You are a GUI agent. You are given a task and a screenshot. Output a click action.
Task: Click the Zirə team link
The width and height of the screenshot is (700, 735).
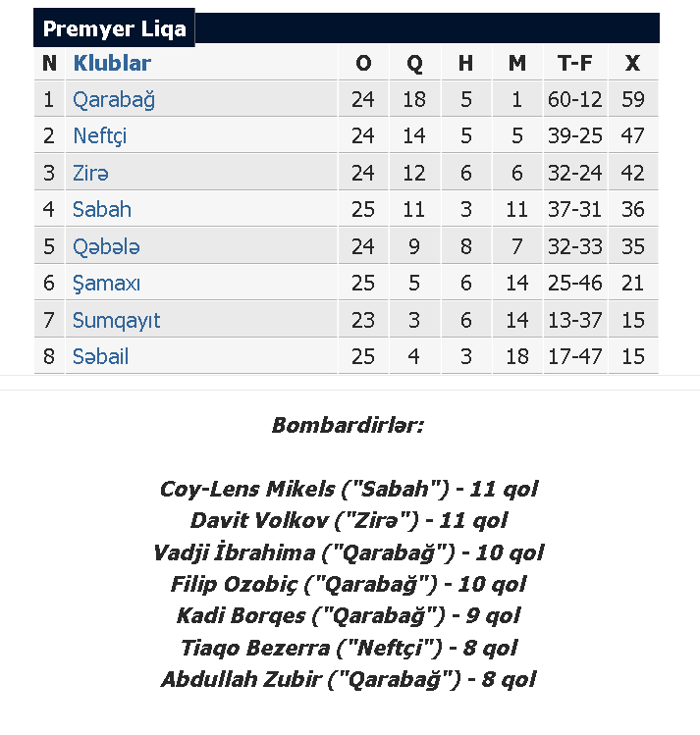click(90, 173)
